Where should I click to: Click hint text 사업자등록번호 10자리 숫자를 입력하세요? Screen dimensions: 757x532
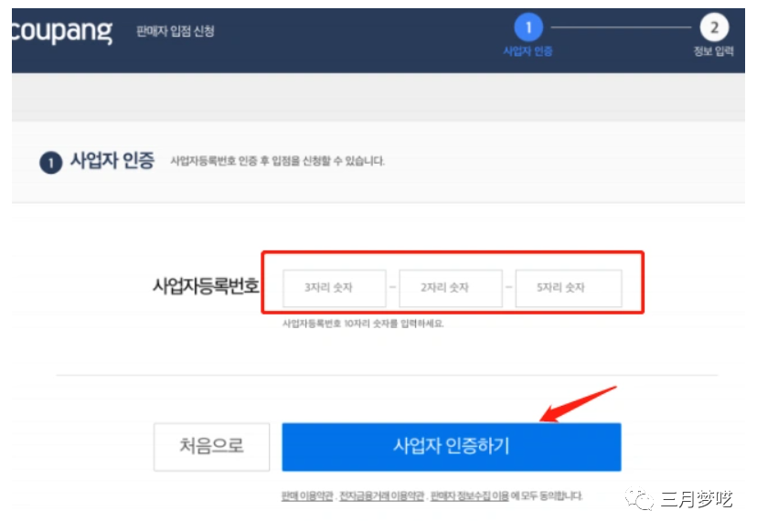pos(363,324)
